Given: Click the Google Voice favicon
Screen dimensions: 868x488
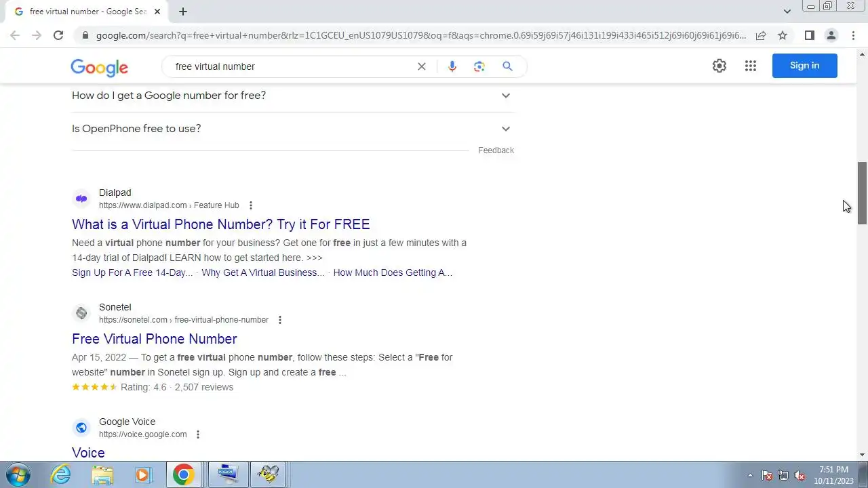Looking at the screenshot, I should click(x=81, y=428).
